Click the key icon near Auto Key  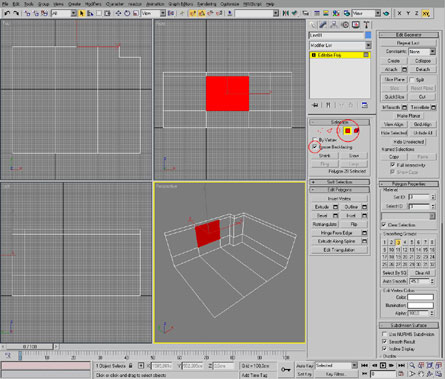pos(286,369)
